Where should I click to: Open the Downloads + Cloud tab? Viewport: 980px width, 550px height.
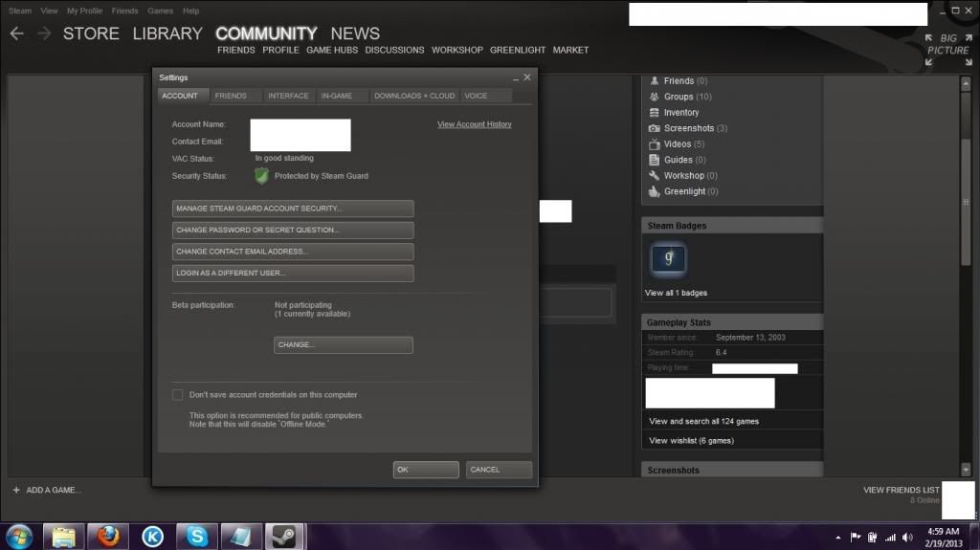[414, 96]
